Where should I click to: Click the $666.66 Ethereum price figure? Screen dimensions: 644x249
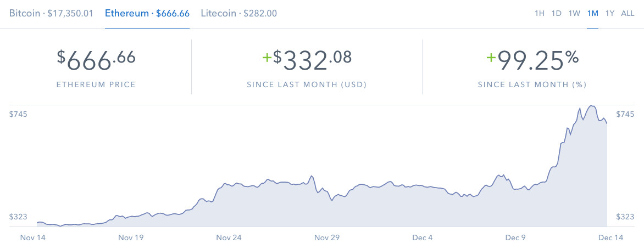tap(96, 60)
